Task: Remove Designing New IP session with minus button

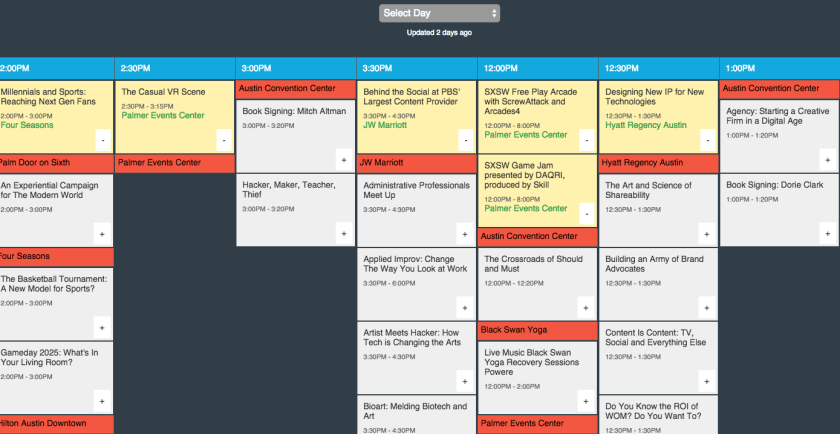Action: 708,140
